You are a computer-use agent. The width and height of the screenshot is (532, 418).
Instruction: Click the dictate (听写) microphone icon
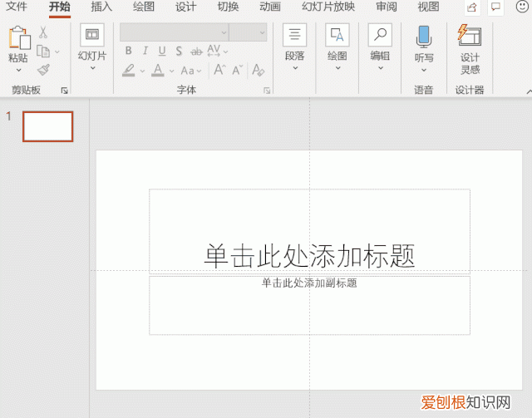(424, 37)
